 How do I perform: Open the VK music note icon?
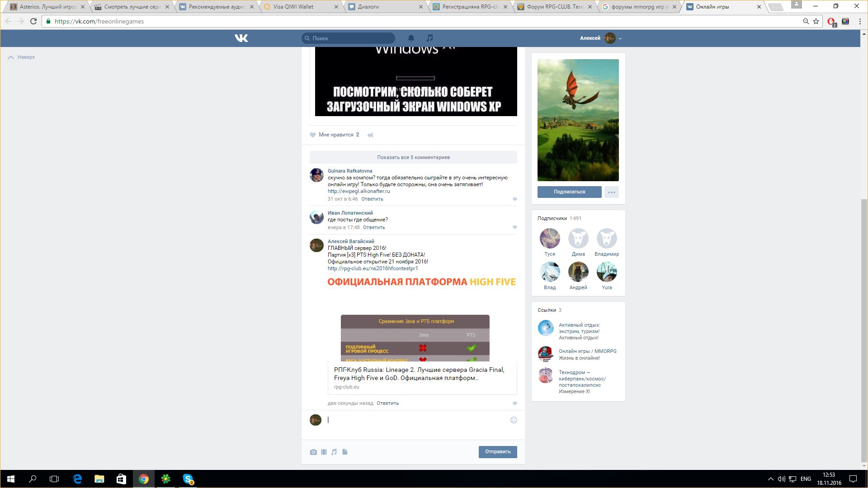pos(429,38)
